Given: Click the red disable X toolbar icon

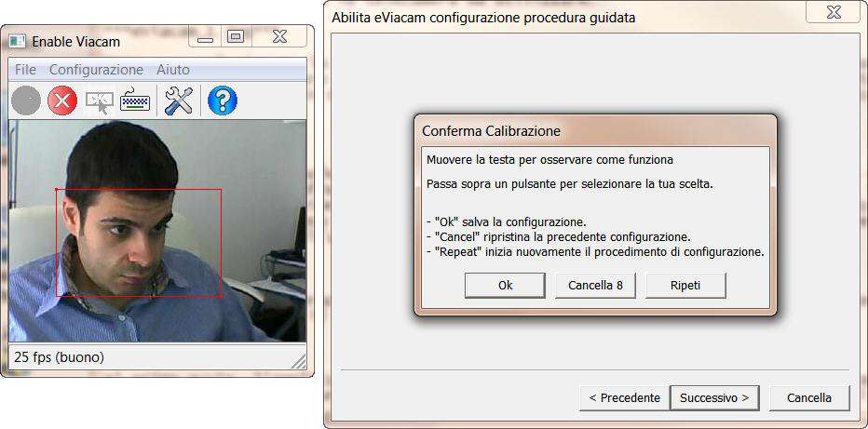Looking at the screenshot, I should coord(62,101).
